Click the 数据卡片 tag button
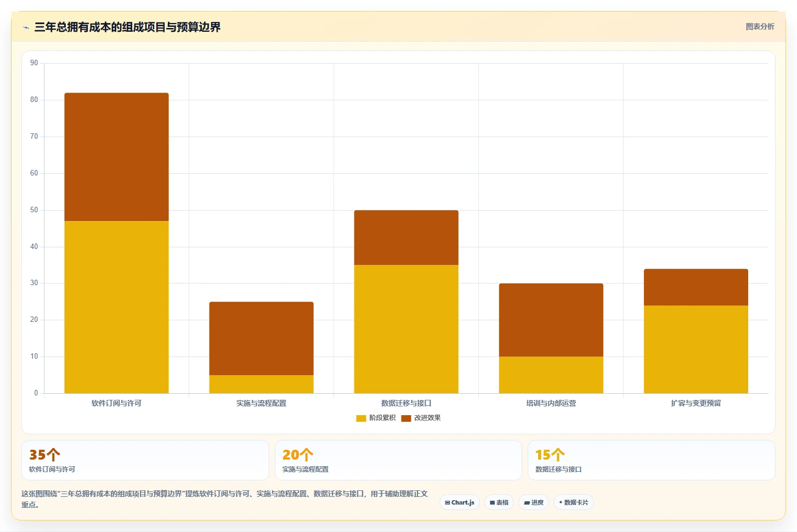The height and width of the screenshot is (532, 797). (574, 502)
